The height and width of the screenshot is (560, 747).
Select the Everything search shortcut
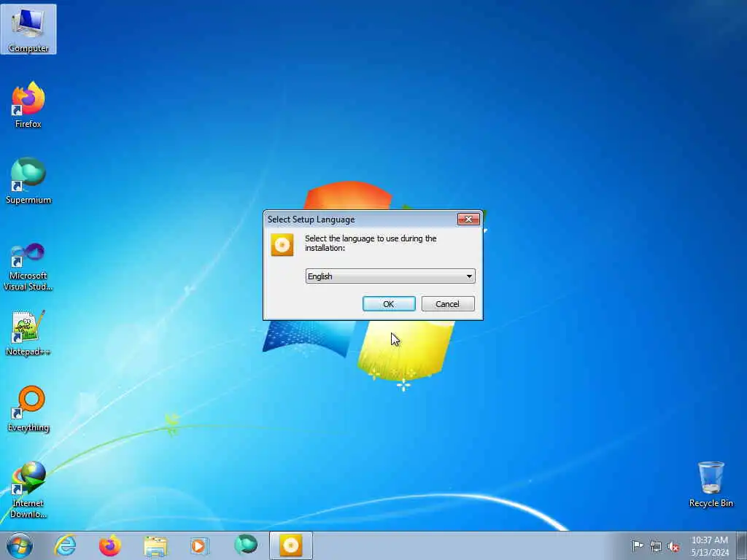tap(28, 408)
